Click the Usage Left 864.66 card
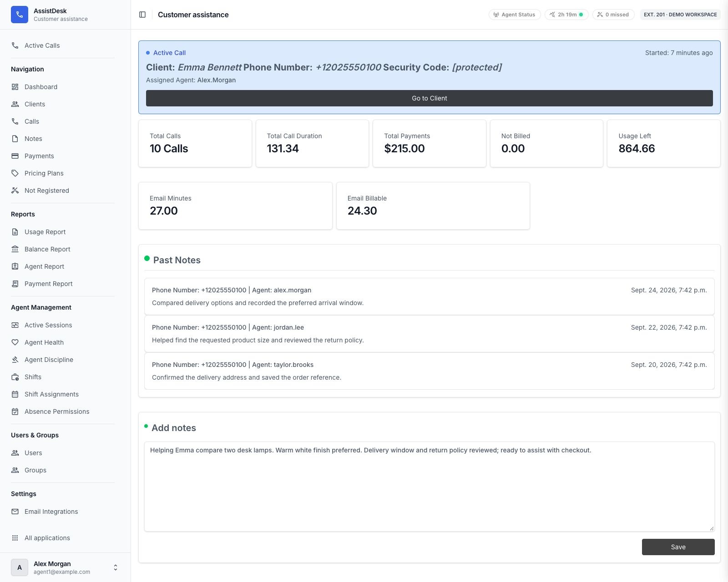 (663, 143)
